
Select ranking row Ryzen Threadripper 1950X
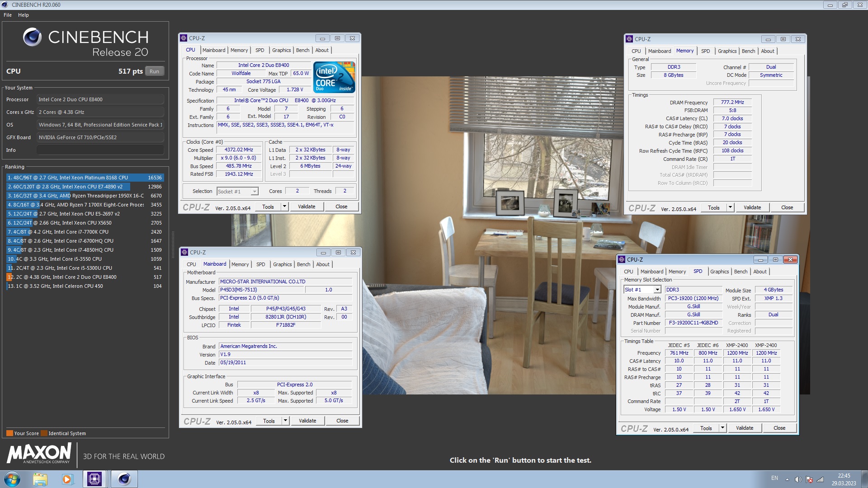[85, 196]
